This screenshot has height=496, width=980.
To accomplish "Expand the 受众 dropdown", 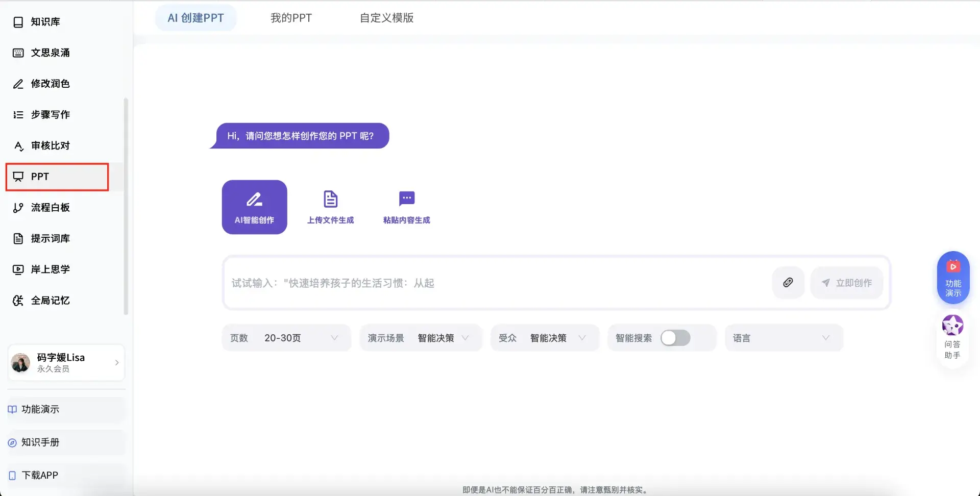I will [544, 338].
